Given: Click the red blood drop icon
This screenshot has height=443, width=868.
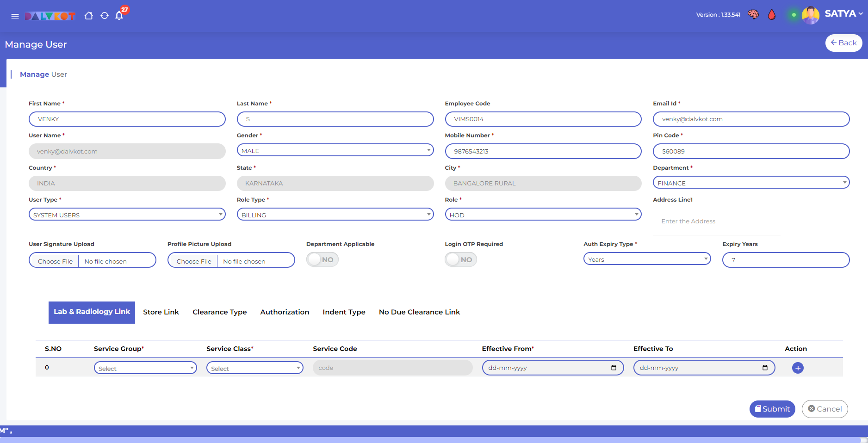Looking at the screenshot, I should [x=771, y=15].
